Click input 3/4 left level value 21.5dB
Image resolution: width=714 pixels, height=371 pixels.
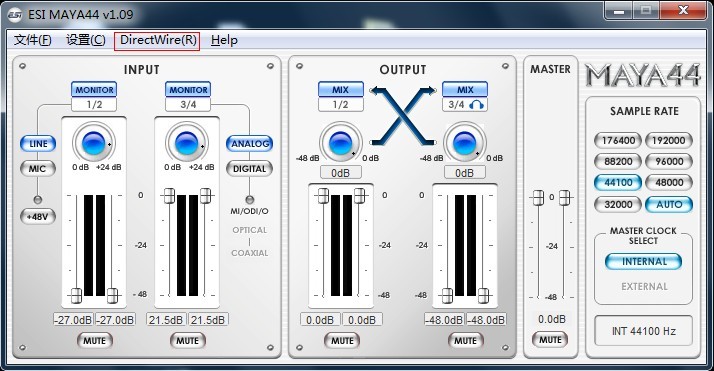point(166,320)
